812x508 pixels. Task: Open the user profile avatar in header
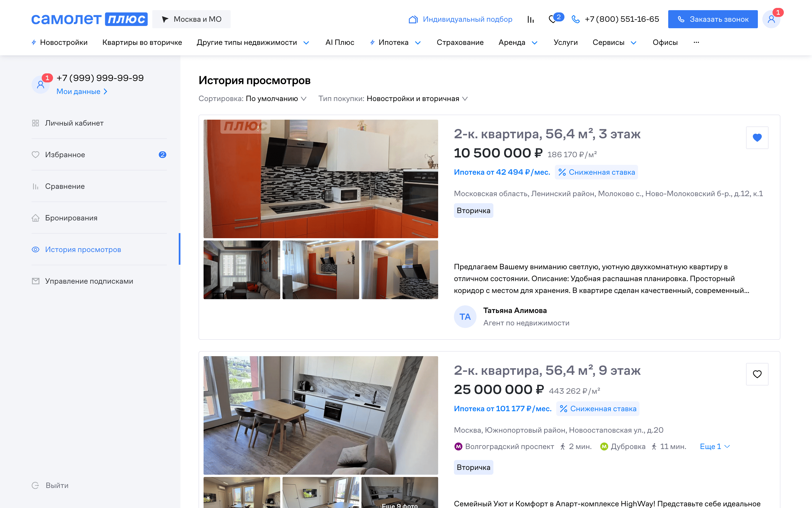click(771, 19)
